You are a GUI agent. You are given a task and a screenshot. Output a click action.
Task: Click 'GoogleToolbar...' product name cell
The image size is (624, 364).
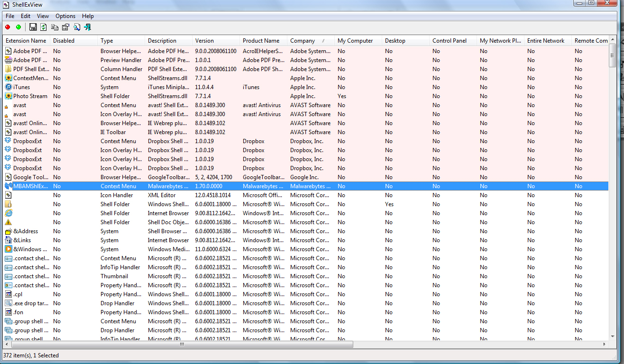pyautogui.click(x=264, y=177)
